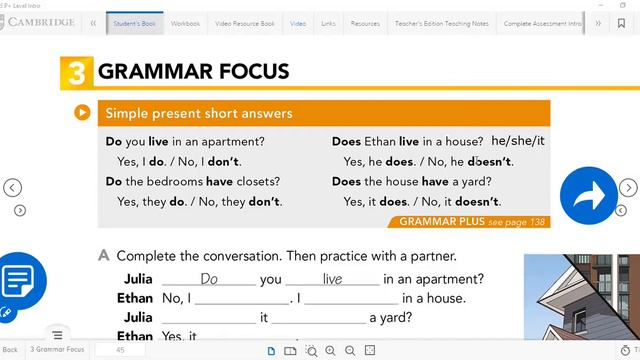Screen dimensions: 640x360
Task: Click Ethan's blank before "in a house"
Action: (351, 299)
